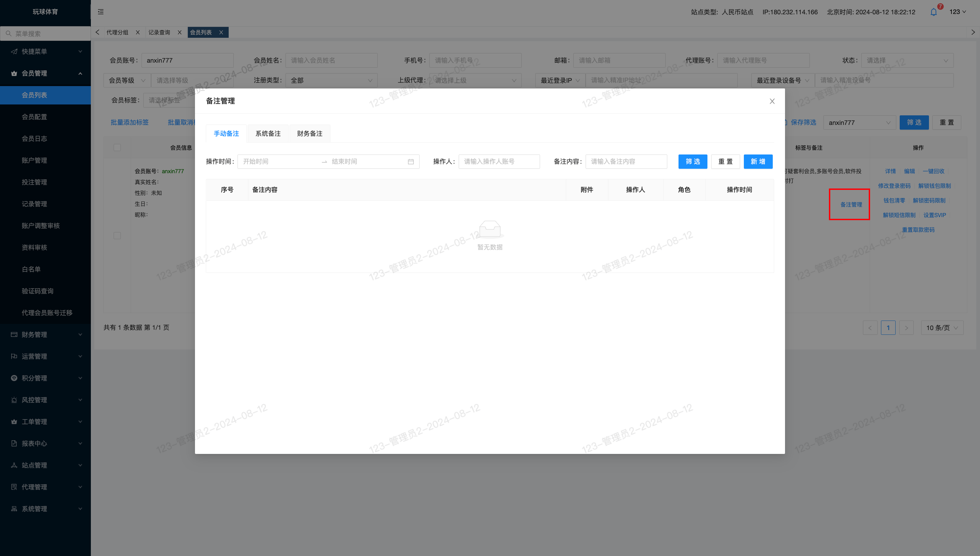Collapse the sidebar with the menu-fold icon
This screenshot has height=556, width=980.
click(x=101, y=12)
